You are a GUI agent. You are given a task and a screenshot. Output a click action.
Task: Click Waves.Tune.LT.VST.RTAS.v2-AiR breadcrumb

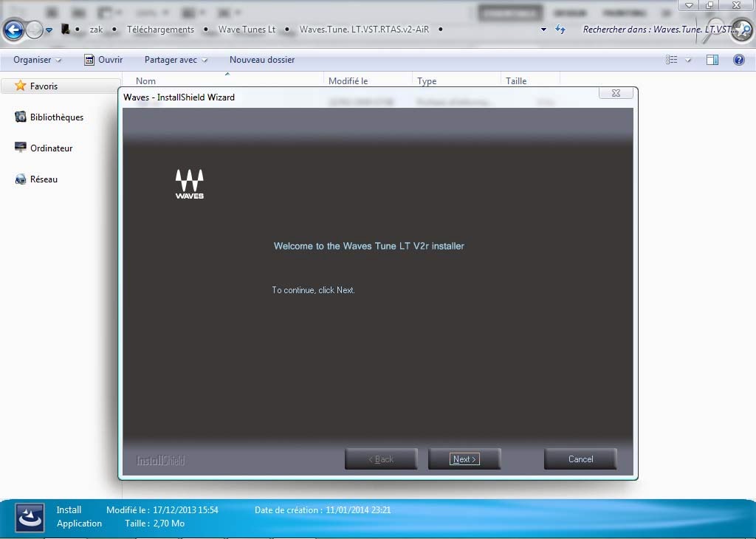(x=364, y=30)
